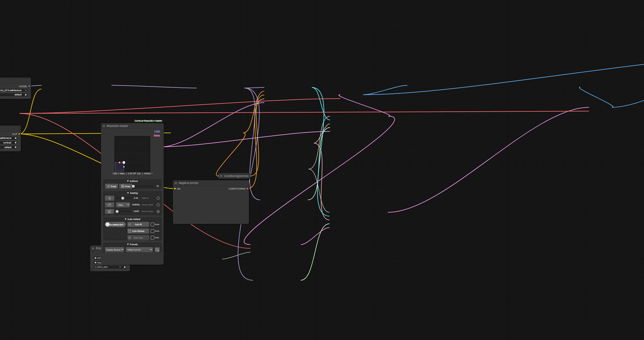Viewport: 644px width, 340px height.
Task: Click the Swap button
Action: [x=112, y=186]
